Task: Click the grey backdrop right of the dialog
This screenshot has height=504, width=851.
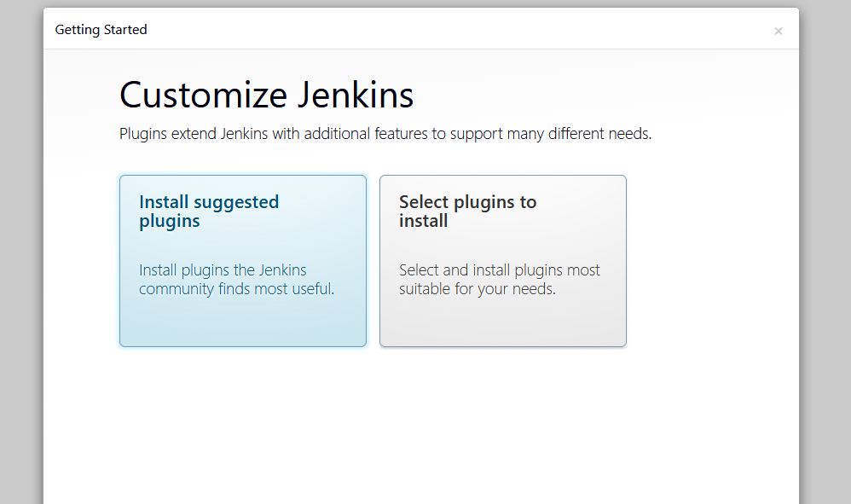Action: coord(825,256)
